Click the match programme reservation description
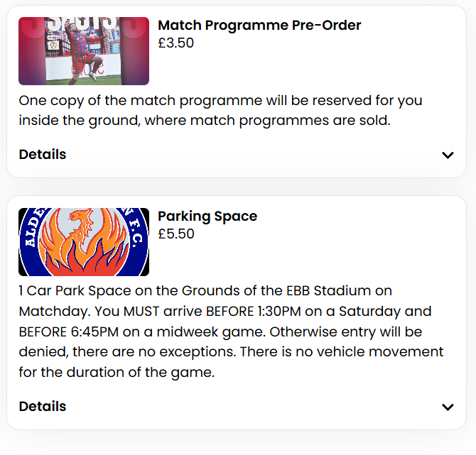The height and width of the screenshot is (455, 476). (220, 110)
